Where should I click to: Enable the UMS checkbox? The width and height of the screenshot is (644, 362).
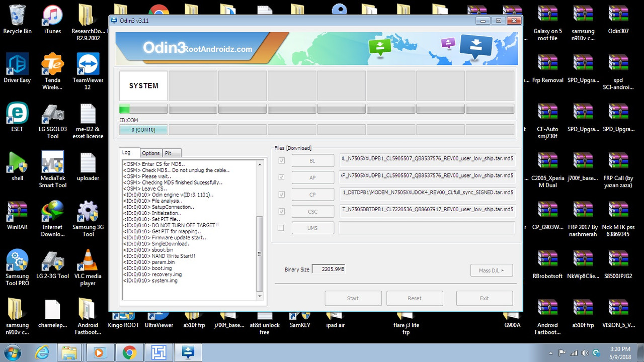[281, 228]
